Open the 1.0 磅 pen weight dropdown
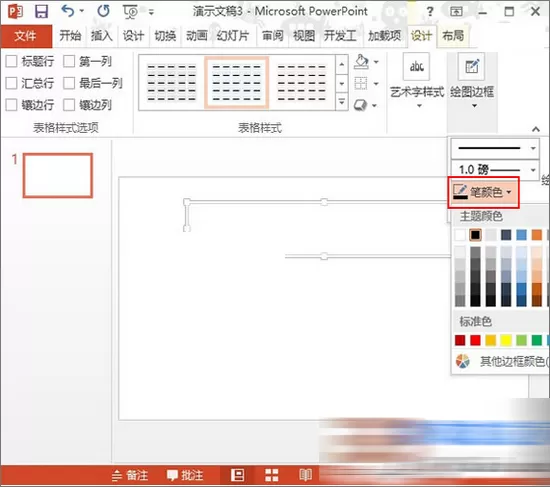 [x=495, y=170]
